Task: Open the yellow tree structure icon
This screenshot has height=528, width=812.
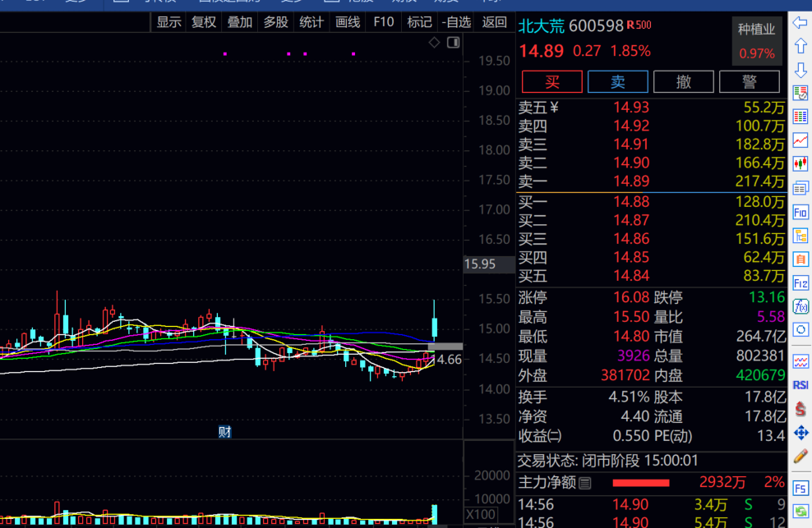Action: pyautogui.click(x=800, y=236)
